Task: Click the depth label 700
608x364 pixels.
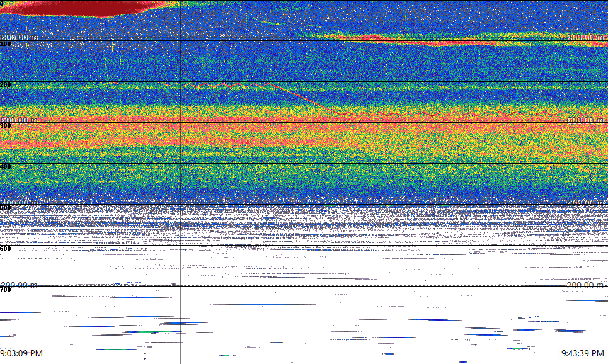Action: pyautogui.click(x=6, y=290)
